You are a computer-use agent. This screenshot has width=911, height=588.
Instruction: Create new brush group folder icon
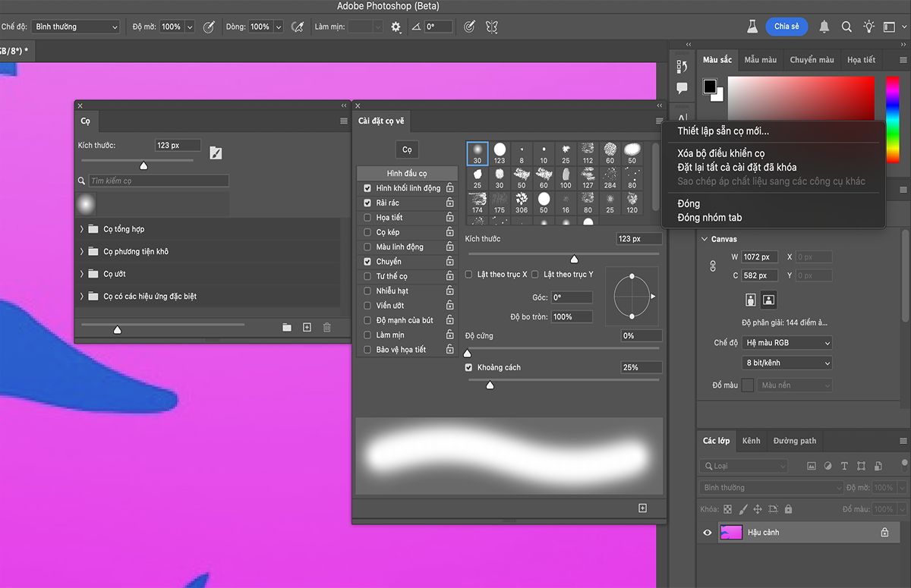(287, 327)
